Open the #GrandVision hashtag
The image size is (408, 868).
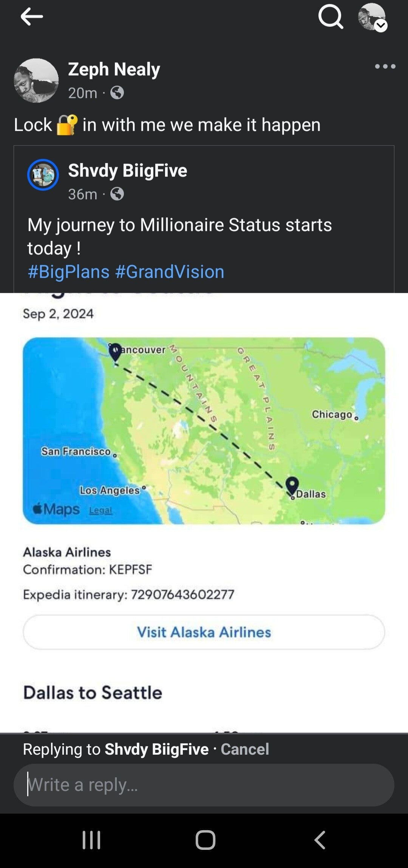(x=170, y=272)
